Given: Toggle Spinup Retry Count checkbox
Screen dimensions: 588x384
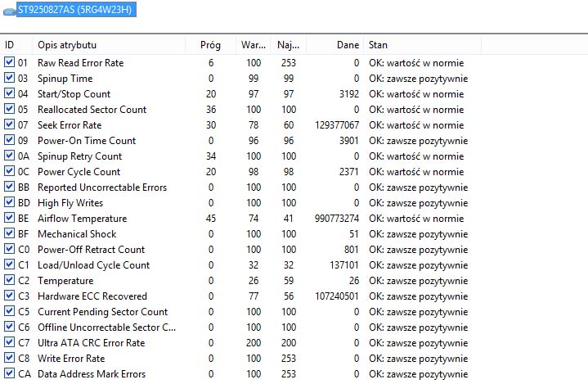Looking at the screenshot, I should click(x=9, y=156).
